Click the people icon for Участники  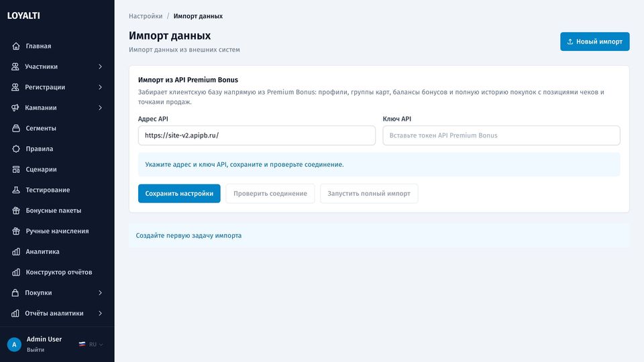(x=15, y=66)
